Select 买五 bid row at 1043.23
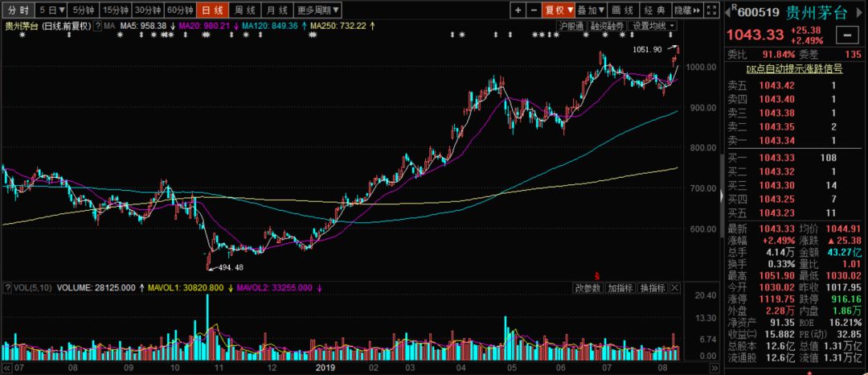Image resolution: width=868 pixels, height=375 pixels. (x=794, y=213)
